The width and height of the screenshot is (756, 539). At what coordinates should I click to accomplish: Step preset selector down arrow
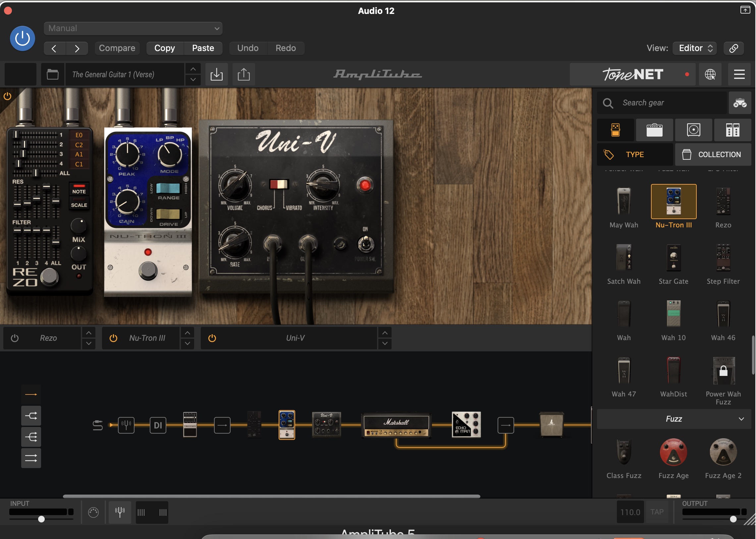click(193, 80)
